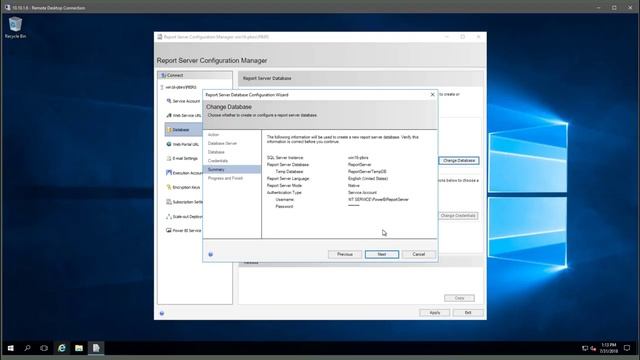The image size is (640, 360).
Task: Click the Service Account icon in sidebar
Action: 169,101
